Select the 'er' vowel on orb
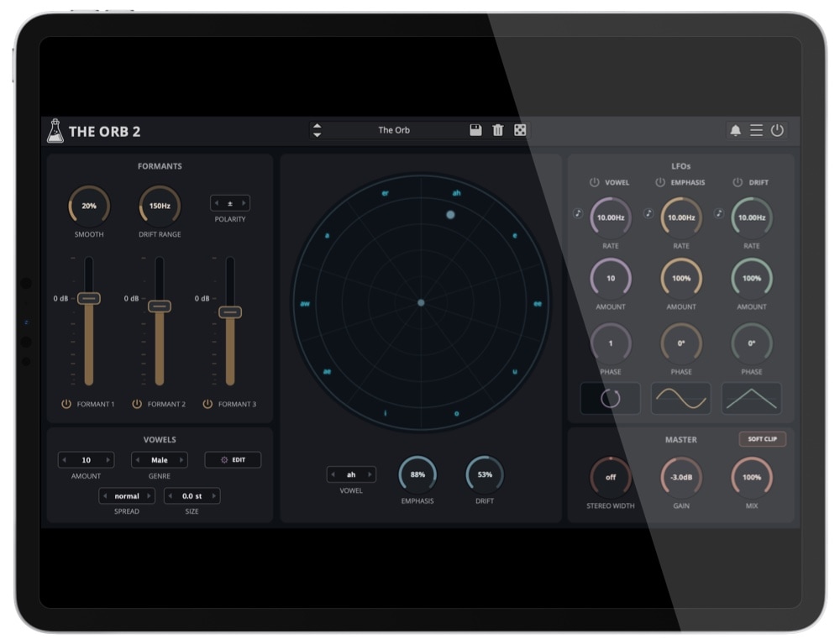 (x=386, y=193)
